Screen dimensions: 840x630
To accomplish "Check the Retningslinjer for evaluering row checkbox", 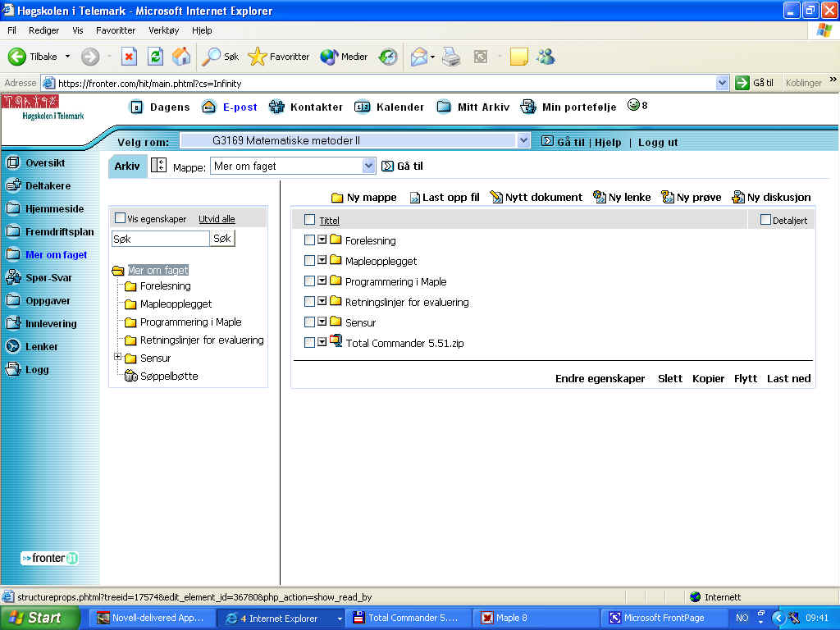I will pyautogui.click(x=309, y=302).
